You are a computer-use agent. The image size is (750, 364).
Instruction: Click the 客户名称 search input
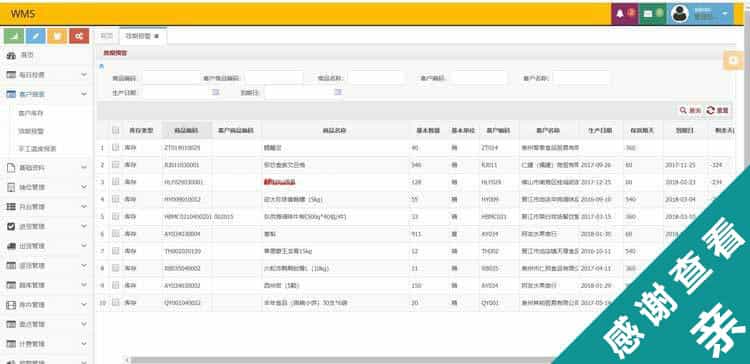pyautogui.click(x=582, y=77)
